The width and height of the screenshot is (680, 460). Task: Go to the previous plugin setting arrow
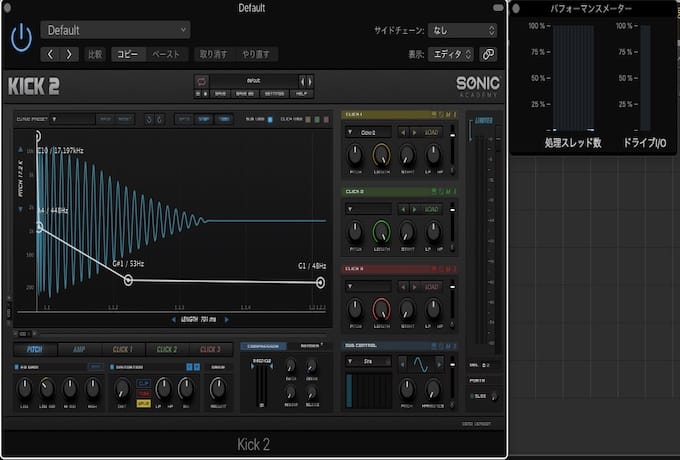coord(50,54)
